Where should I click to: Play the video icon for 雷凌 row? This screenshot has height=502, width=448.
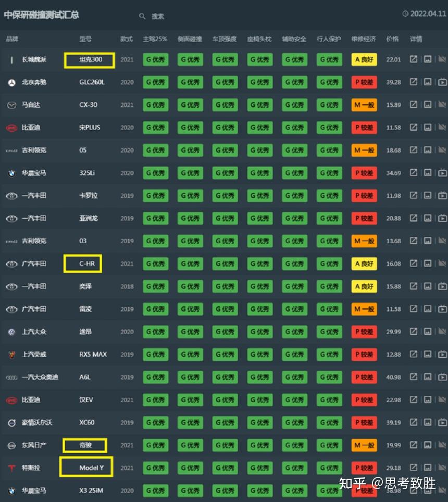click(442, 309)
